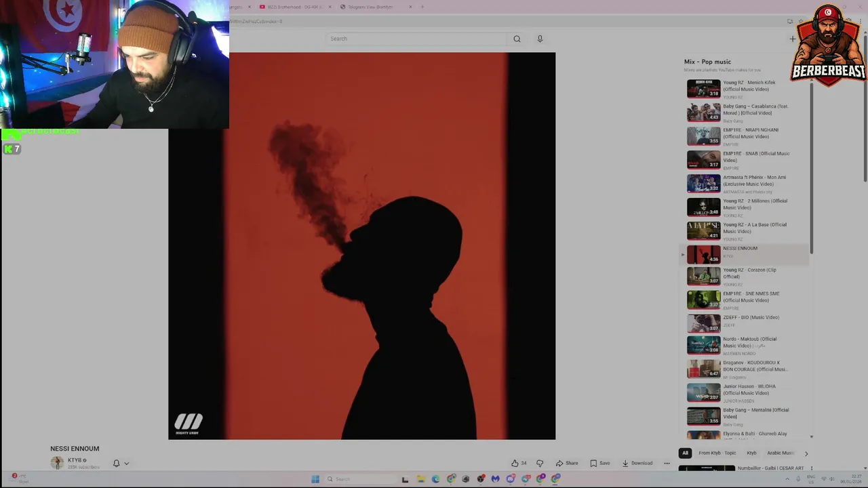This screenshot has width=868, height=488.
Task: Open Malwarebytes icon in taskbar
Action: click(x=496, y=479)
